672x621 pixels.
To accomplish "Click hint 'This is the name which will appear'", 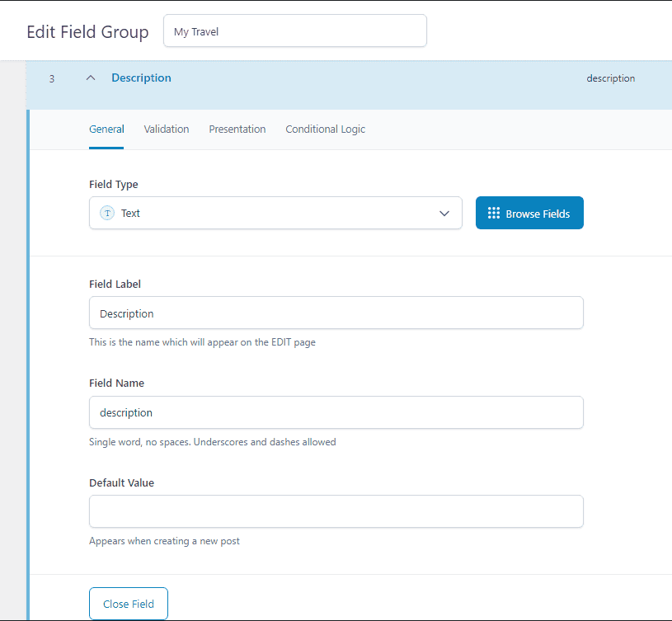I will 202,342.
